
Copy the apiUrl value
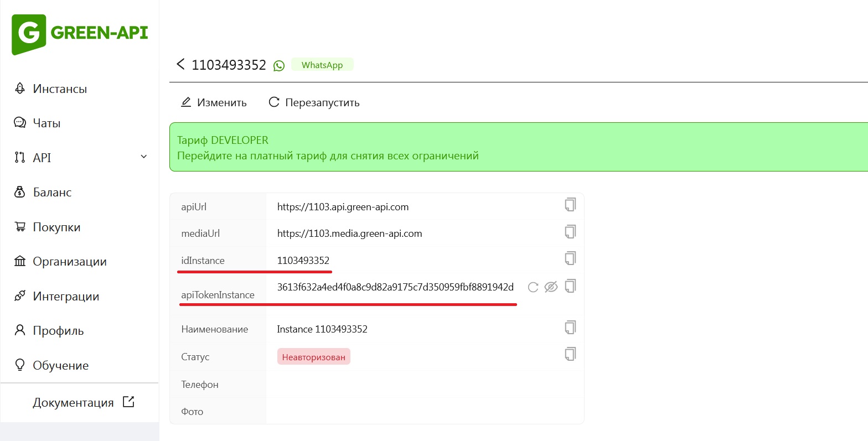[x=570, y=205]
